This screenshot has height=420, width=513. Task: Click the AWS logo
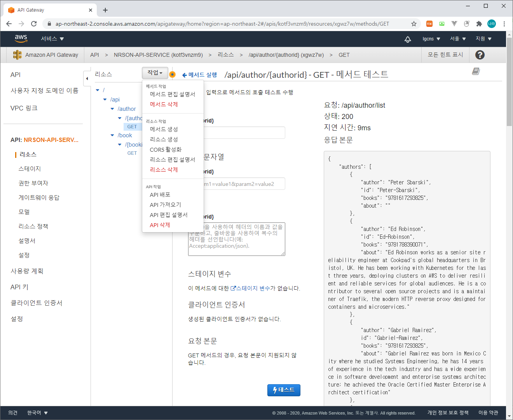(21, 38)
